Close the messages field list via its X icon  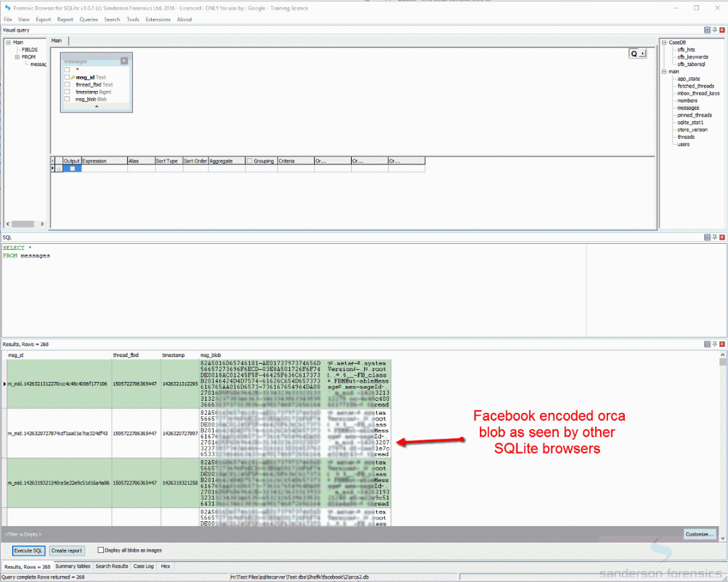point(123,61)
